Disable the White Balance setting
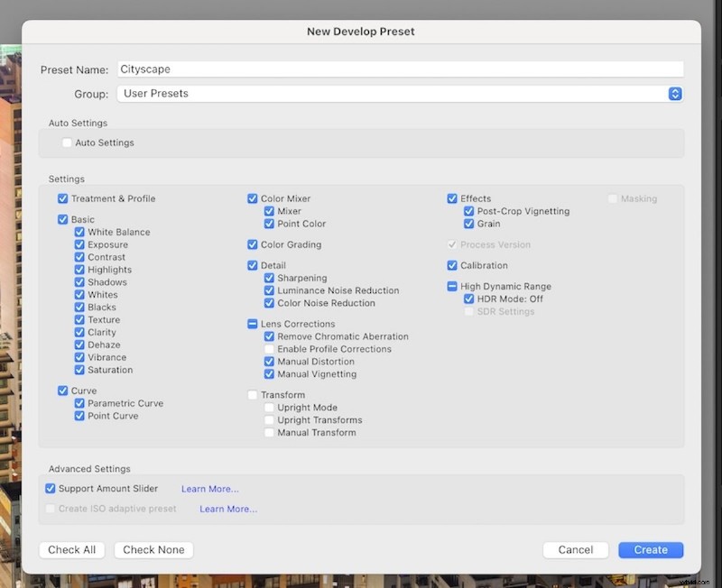This screenshot has width=722, height=588. click(x=79, y=232)
